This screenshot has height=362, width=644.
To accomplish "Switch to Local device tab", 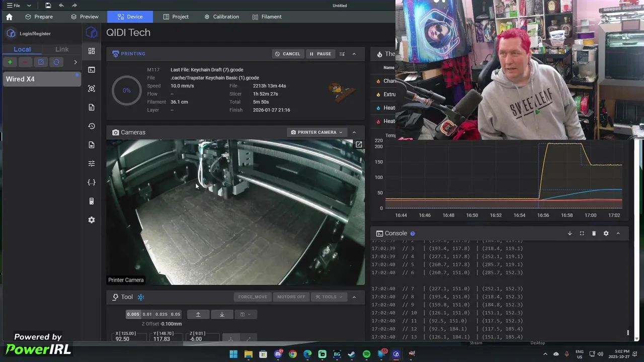I will coord(22,49).
